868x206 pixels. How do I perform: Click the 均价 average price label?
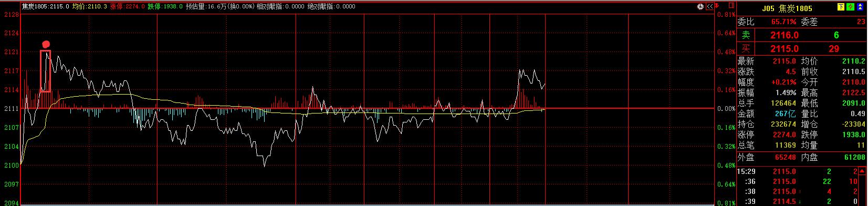point(79,6)
